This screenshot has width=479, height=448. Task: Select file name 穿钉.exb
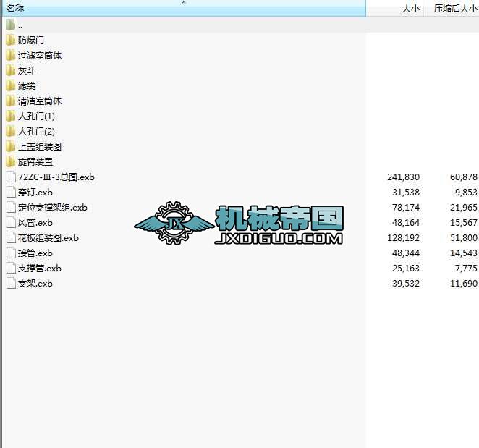35,193
